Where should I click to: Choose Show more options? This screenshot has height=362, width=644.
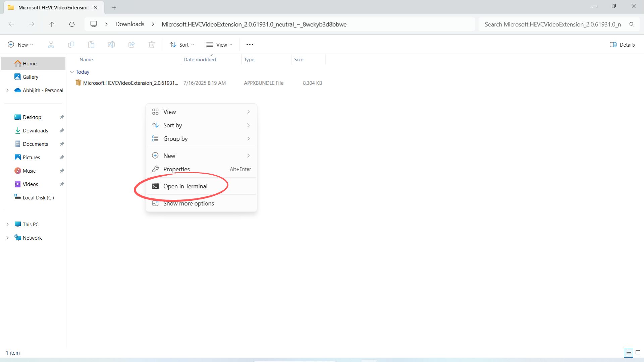tap(201, 203)
